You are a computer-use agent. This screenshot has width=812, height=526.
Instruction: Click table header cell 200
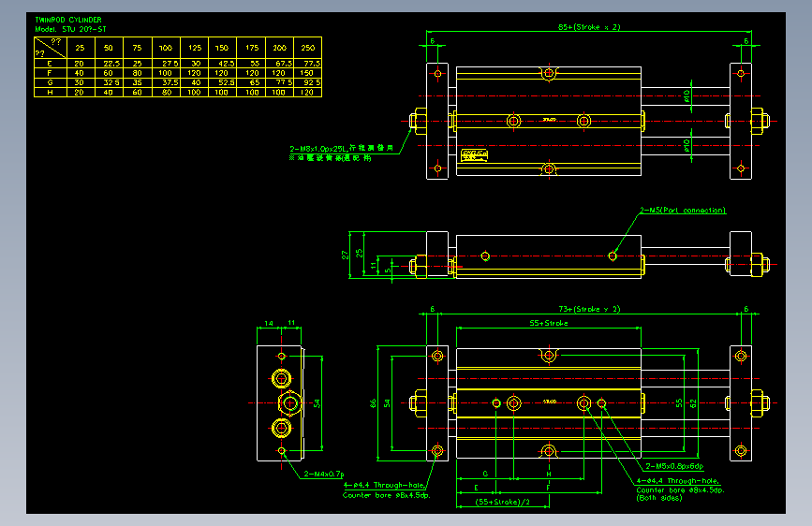280,48
